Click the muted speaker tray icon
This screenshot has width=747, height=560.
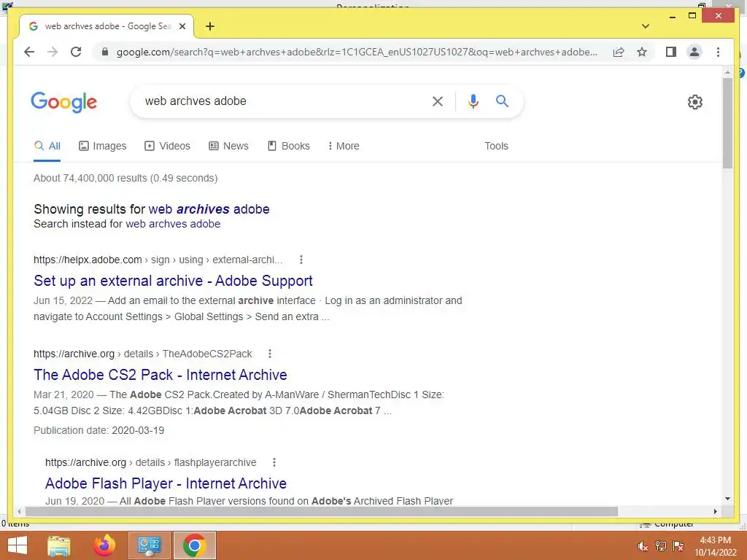point(643,546)
